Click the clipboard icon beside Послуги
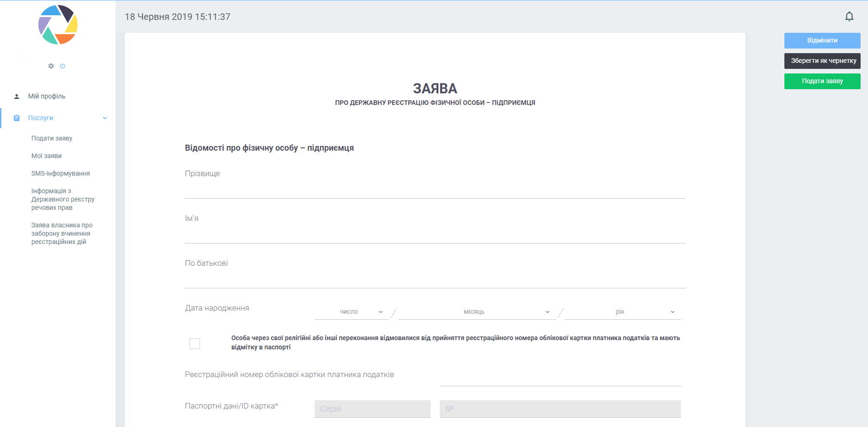Screen dimensions: 868x427 point(17,118)
